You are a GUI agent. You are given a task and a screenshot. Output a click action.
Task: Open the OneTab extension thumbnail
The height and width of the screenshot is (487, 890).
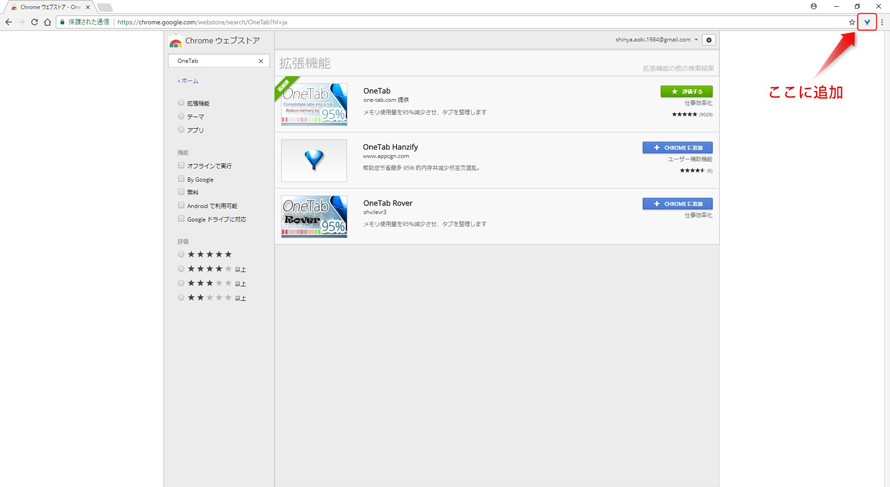(x=314, y=104)
